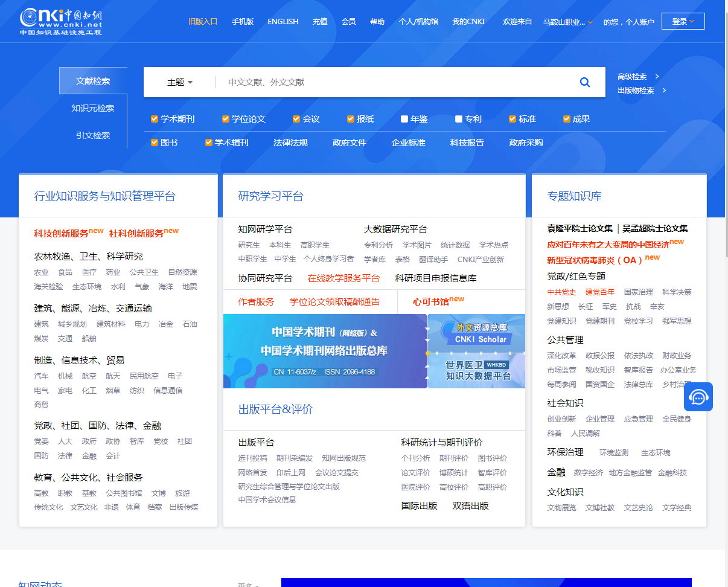The height and width of the screenshot is (587, 728).
Task: Open the customer service chat icon
Action: (698, 397)
